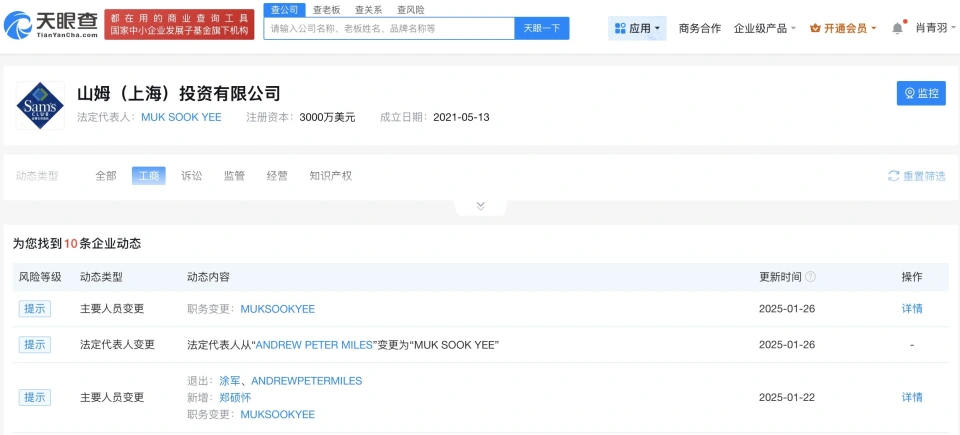Image resolution: width=960 pixels, height=435 pixels.
Task: Click the 更新时间 column header
Action: tap(780, 277)
